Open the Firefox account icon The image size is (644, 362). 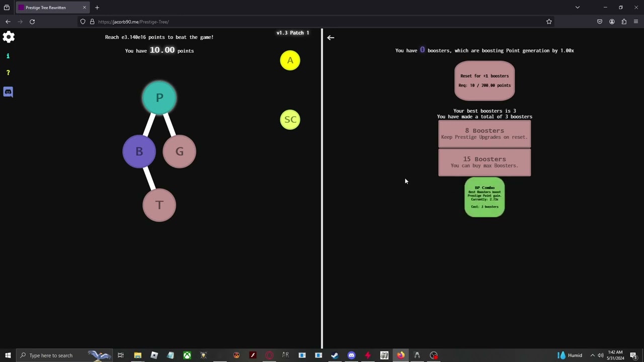(612, 22)
